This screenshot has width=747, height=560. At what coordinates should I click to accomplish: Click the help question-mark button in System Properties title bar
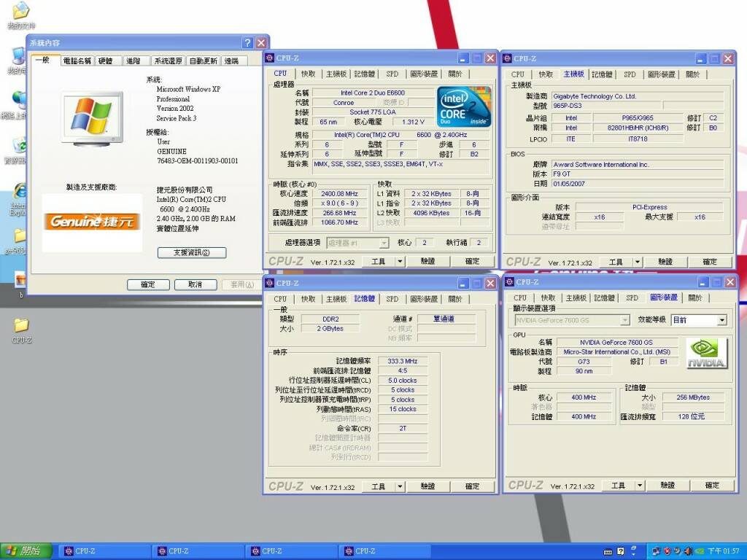[247, 43]
